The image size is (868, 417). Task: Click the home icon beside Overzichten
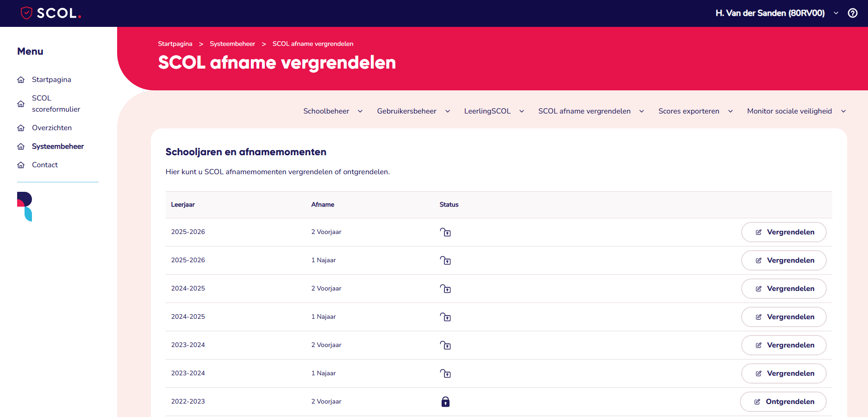tap(21, 128)
